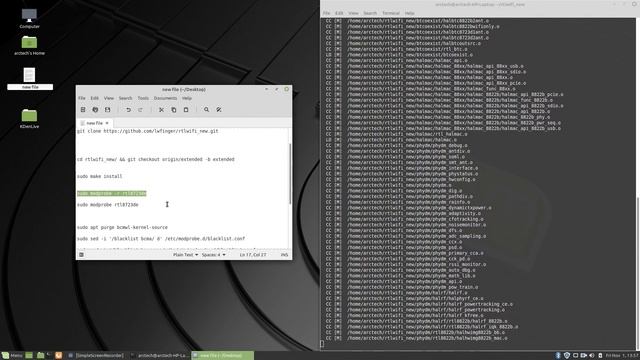Click the save icon in xed toolbar
Image resolution: width=640 pixels, height=360 pixels.
click(x=107, y=109)
